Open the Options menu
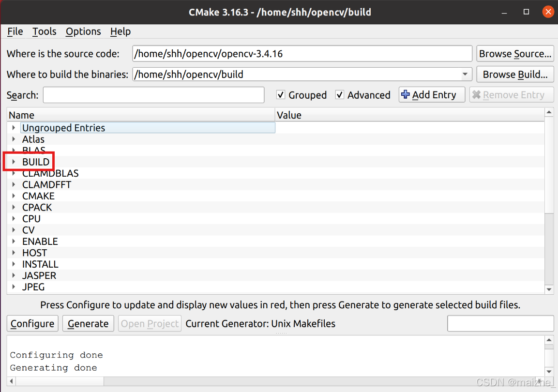This screenshot has width=558, height=392. (x=83, y=31)
